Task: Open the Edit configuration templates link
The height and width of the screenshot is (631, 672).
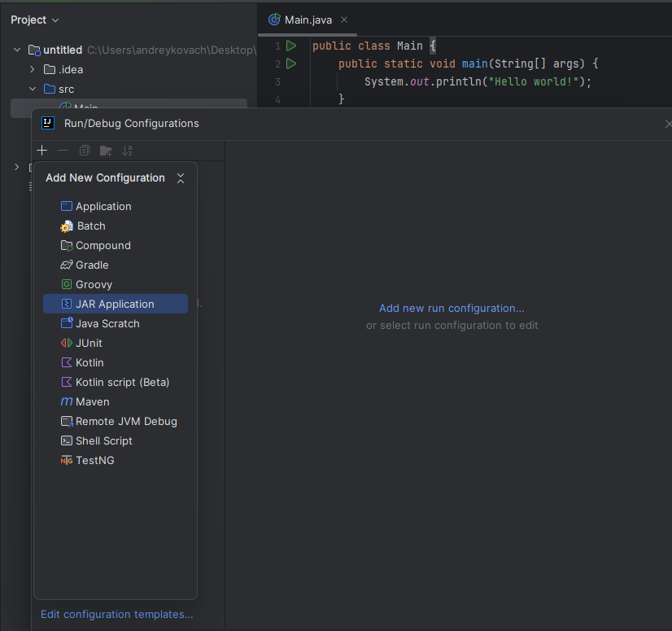Action: point(116,614)
